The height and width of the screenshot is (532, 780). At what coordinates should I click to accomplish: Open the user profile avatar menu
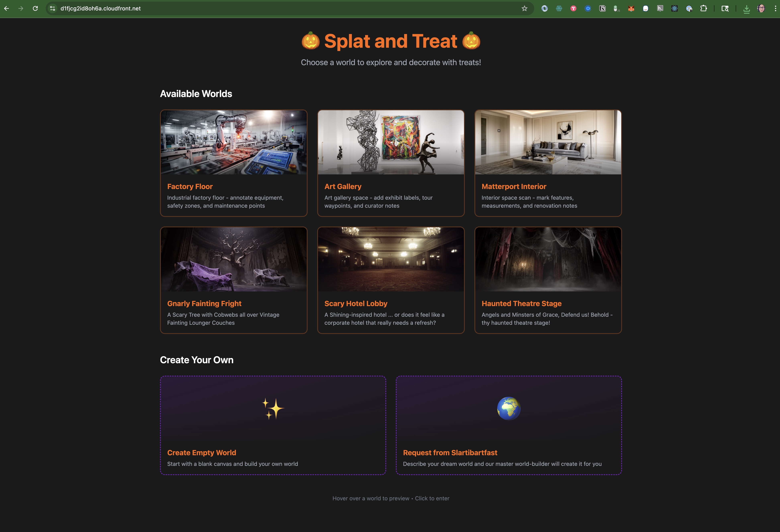click(761, 8)
